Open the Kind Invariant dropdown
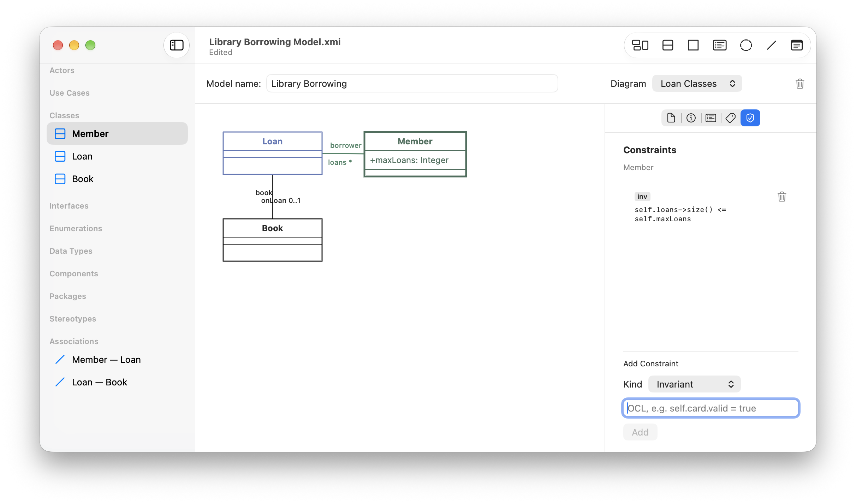This screenshot has width=856, height=504. tap(694, 384)
